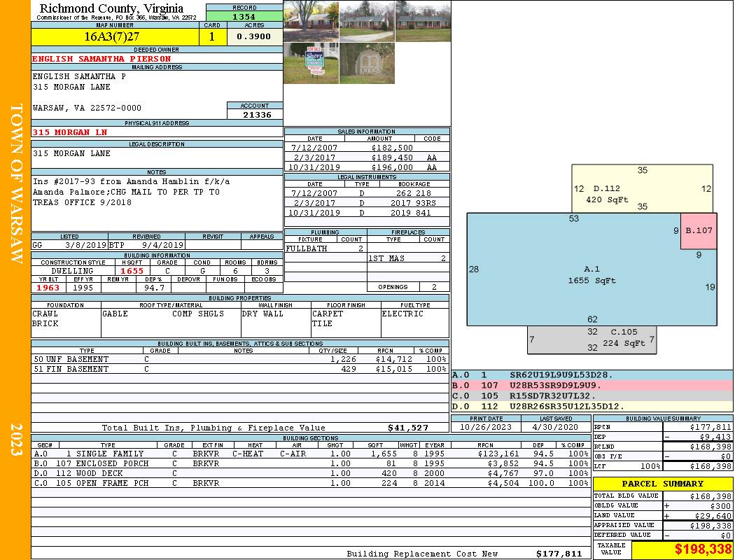Image resolution: width=735 pixels, height=560 pixels.
Task: Select sketch code row D.0 112
Action: coord(592,406)
